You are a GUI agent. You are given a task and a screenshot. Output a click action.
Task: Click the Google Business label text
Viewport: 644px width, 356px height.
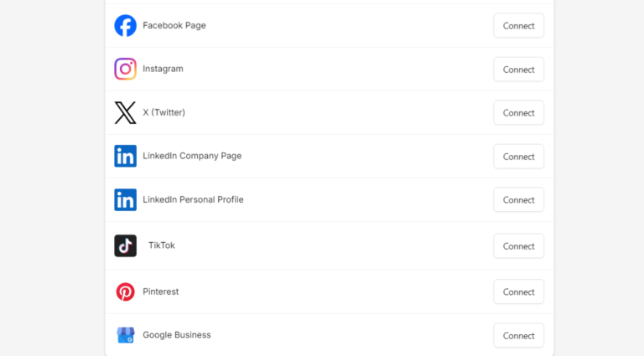pyautogui.click(x=176, y=335)
